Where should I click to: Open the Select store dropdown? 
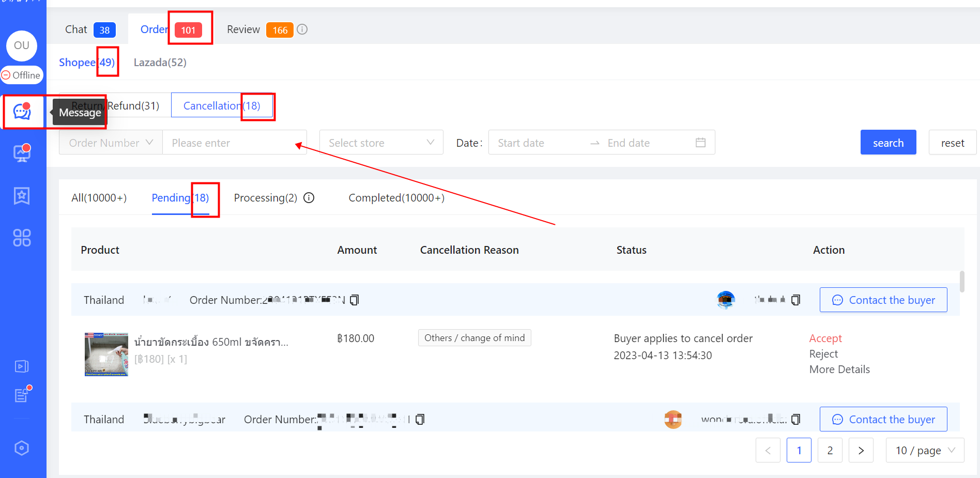[381, 143]
